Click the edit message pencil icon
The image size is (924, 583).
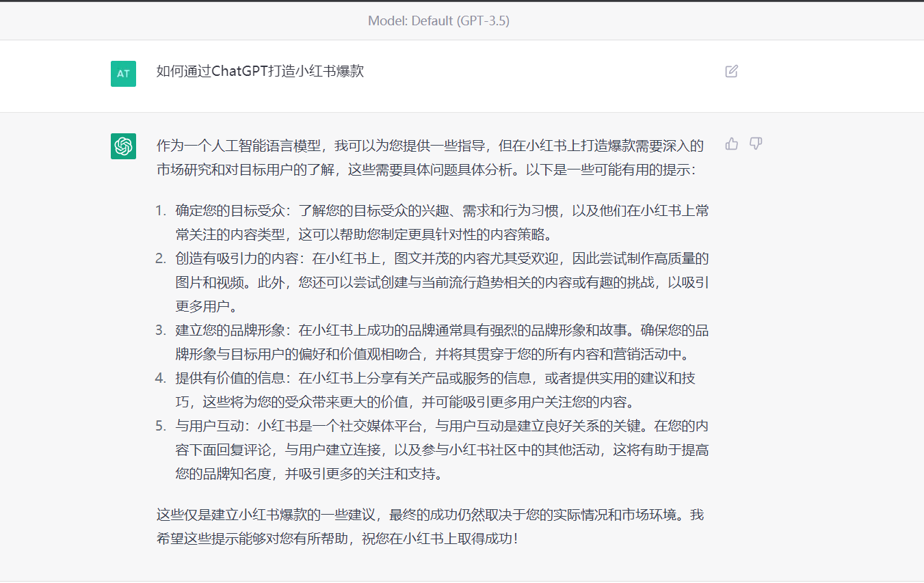click(731, 71)
